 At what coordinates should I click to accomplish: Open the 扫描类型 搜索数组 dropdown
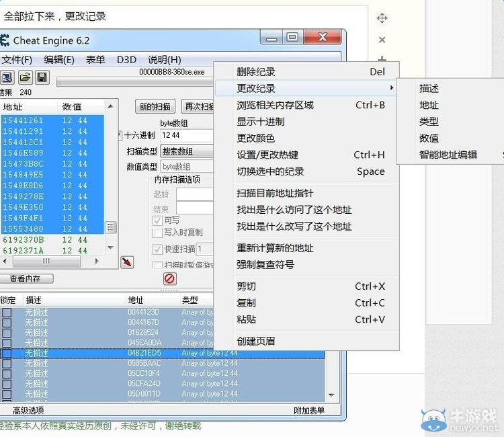click(187, 151)
